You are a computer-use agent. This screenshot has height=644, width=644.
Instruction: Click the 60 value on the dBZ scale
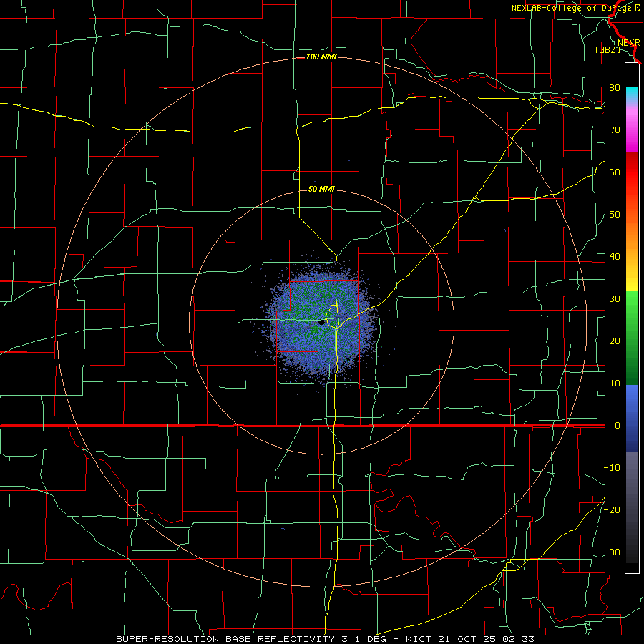615,172
